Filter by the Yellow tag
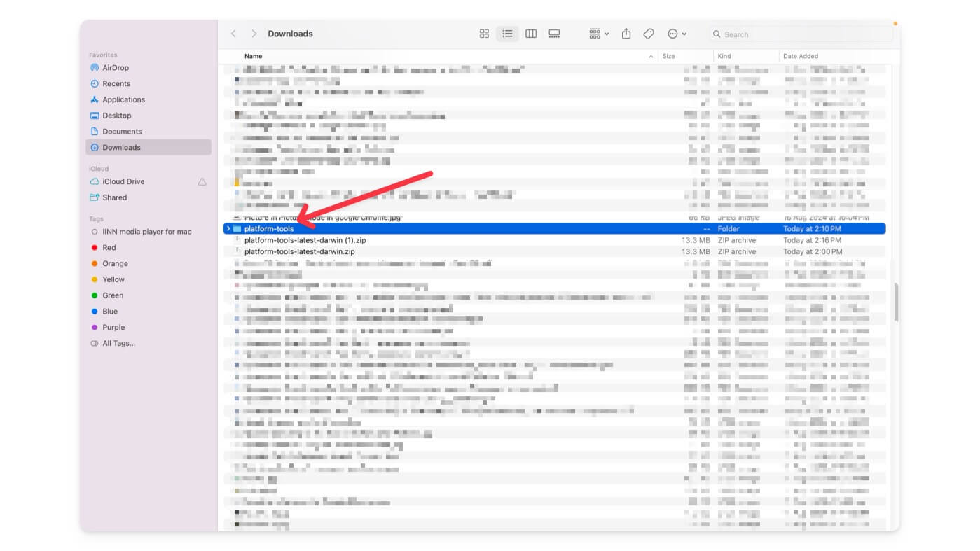 pos(149,279)
